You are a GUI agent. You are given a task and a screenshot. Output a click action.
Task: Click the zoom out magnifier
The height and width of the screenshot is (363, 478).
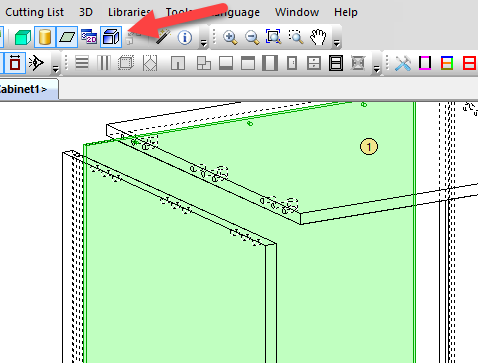pos(252,37)
